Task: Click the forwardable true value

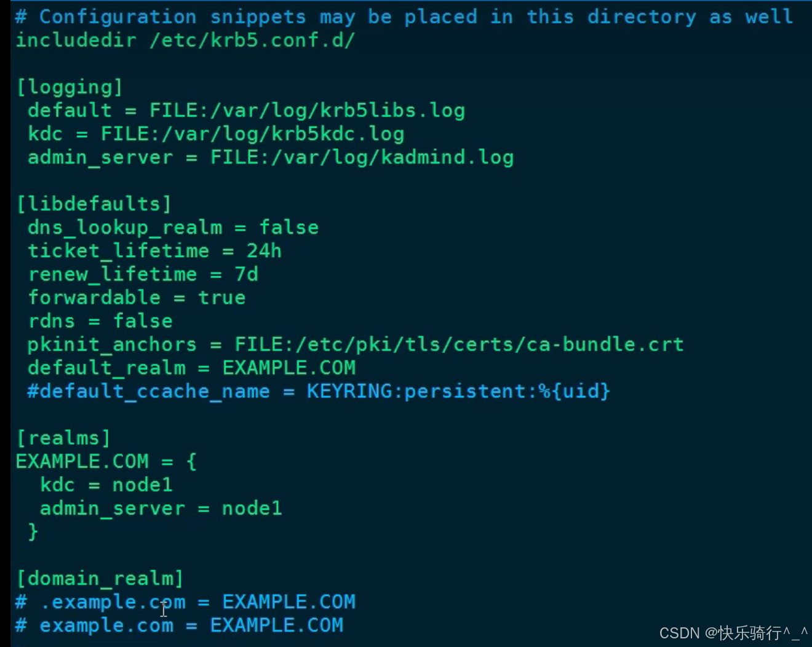Action: point(221,298)
